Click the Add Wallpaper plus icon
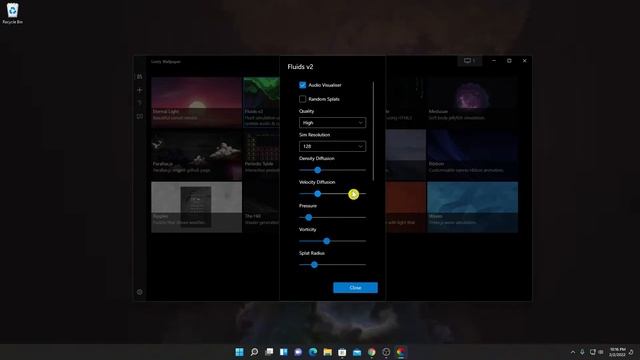 point(140,90)
